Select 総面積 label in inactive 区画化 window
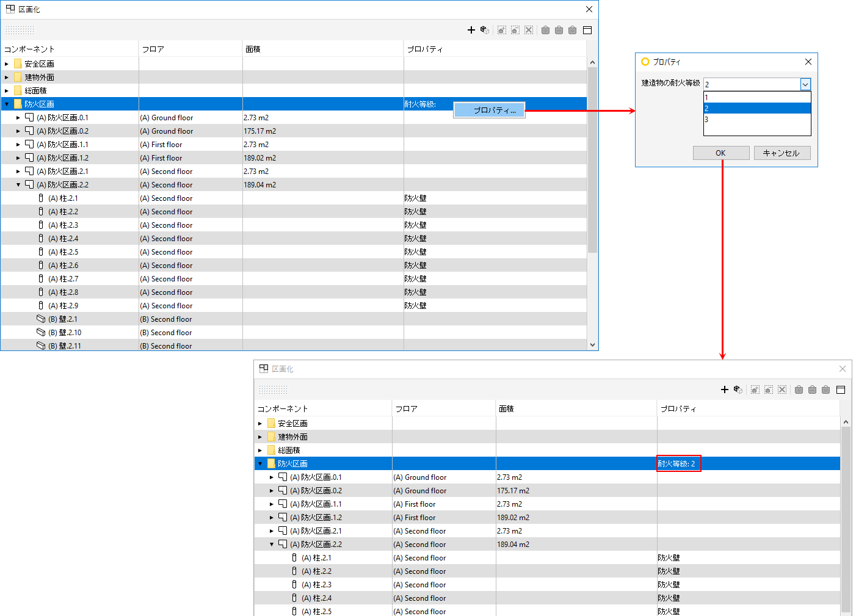Screen dimensions: 856x616 click(289, 450)
